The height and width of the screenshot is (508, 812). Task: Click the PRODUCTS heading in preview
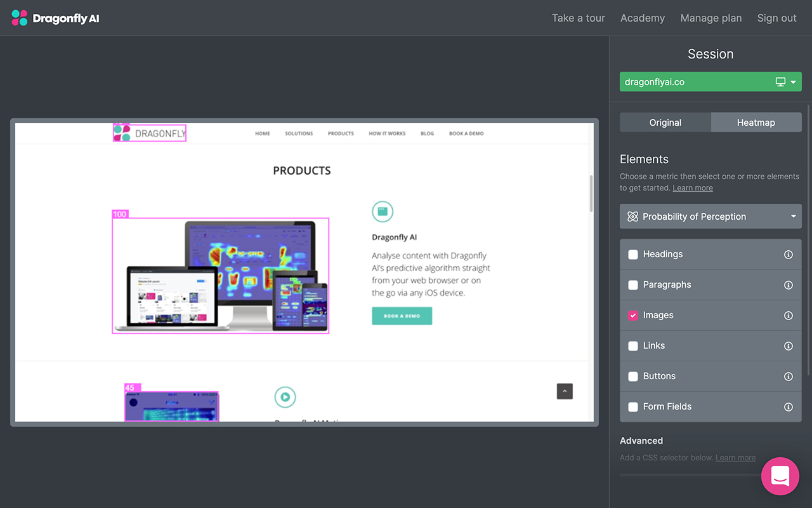302,171
